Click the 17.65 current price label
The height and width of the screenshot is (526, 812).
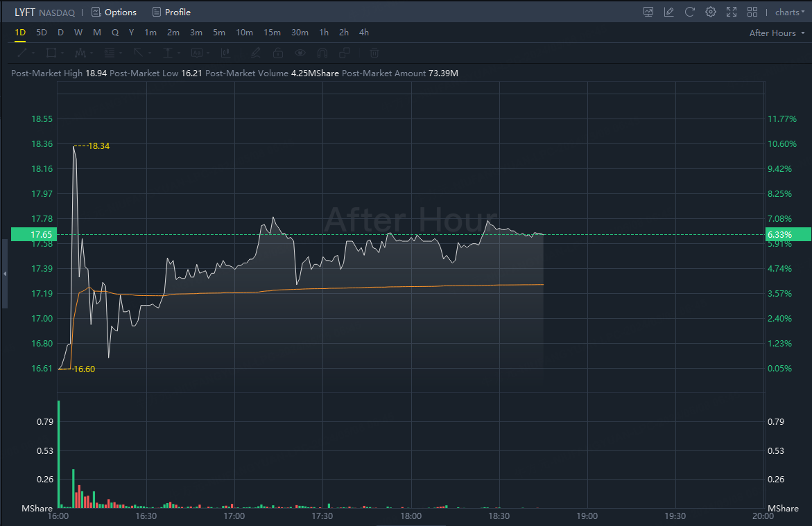[34, 234]
